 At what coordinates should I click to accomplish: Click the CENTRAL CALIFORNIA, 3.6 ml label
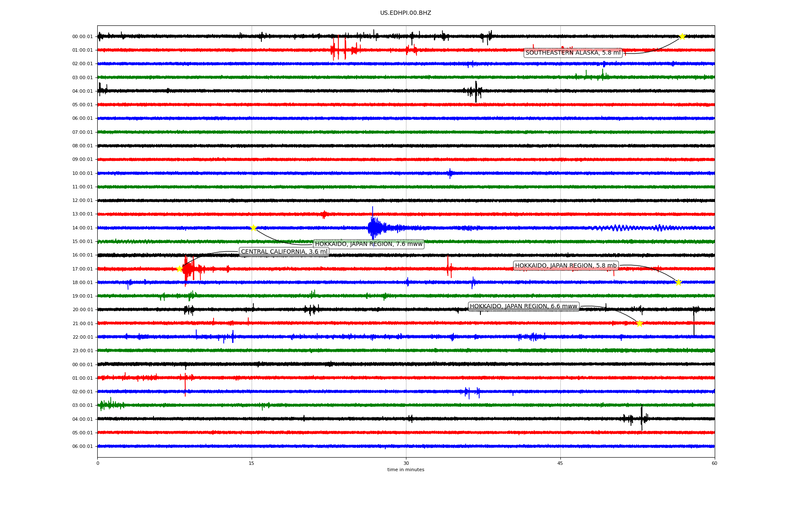[x=284, y=252]
